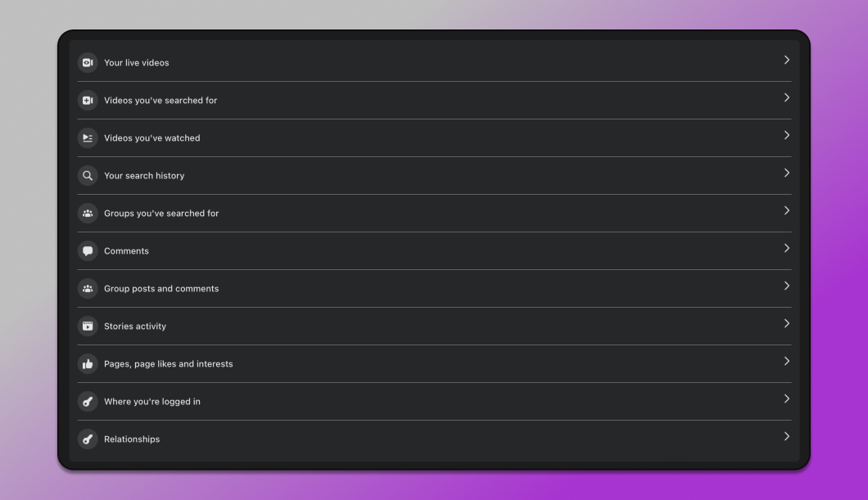868x500 pixels.
Task: Click the camera icon beside Your live videos
Action: coord(88,62)
